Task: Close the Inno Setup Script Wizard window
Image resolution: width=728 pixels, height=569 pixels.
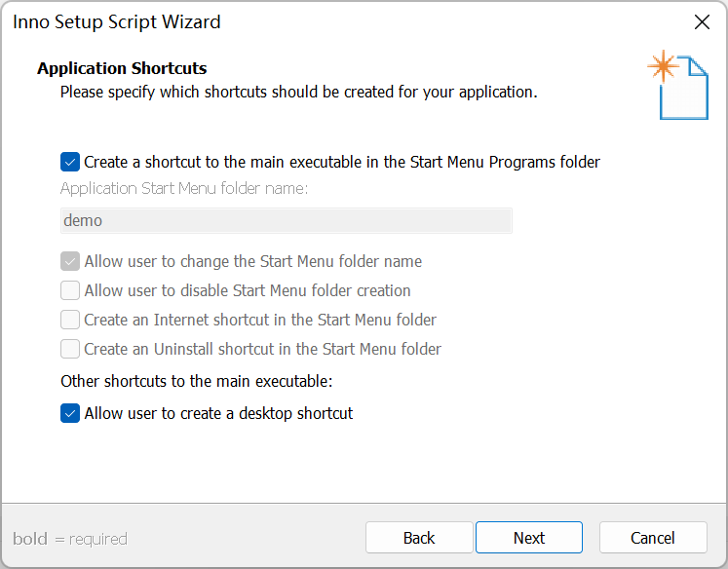Action: pyautogui.click(x=701, y=21)
